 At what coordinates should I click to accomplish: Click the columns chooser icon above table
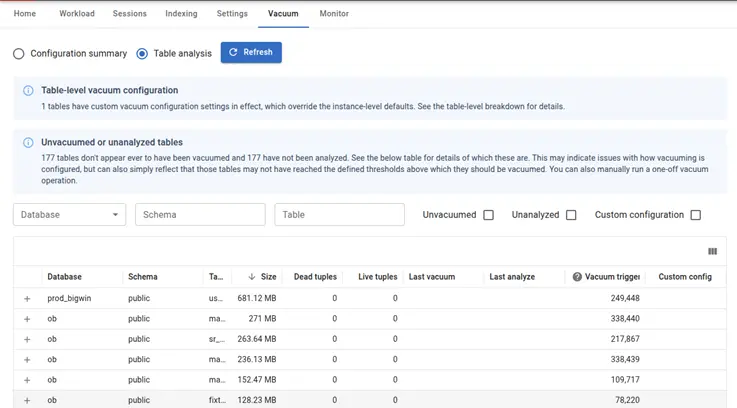712,252
